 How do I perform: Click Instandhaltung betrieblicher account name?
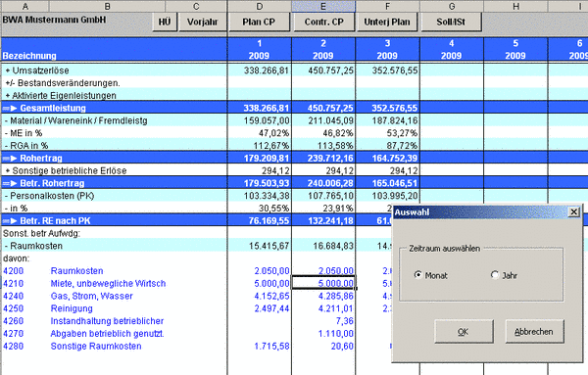(x=107, y=321)
